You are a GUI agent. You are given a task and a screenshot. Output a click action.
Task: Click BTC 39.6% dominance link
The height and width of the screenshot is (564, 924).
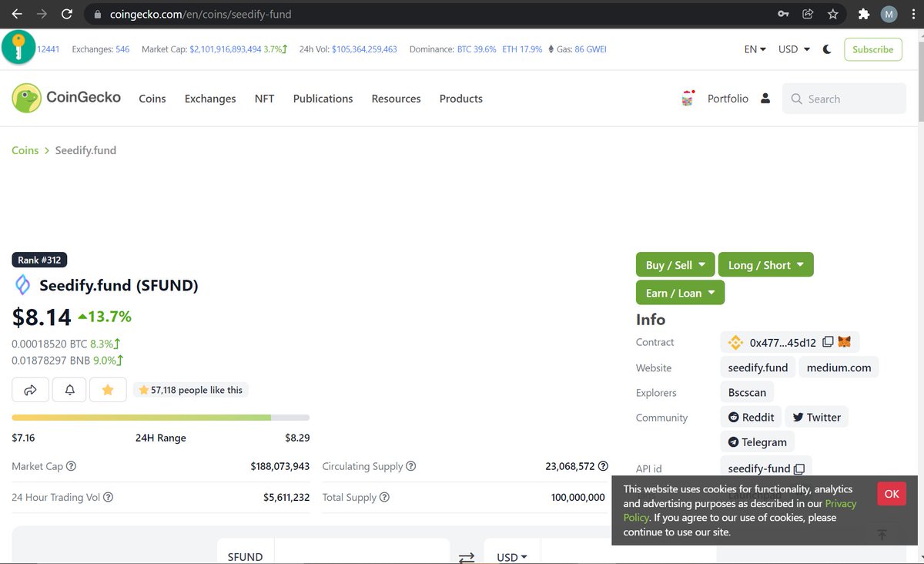tap(477, 49)
